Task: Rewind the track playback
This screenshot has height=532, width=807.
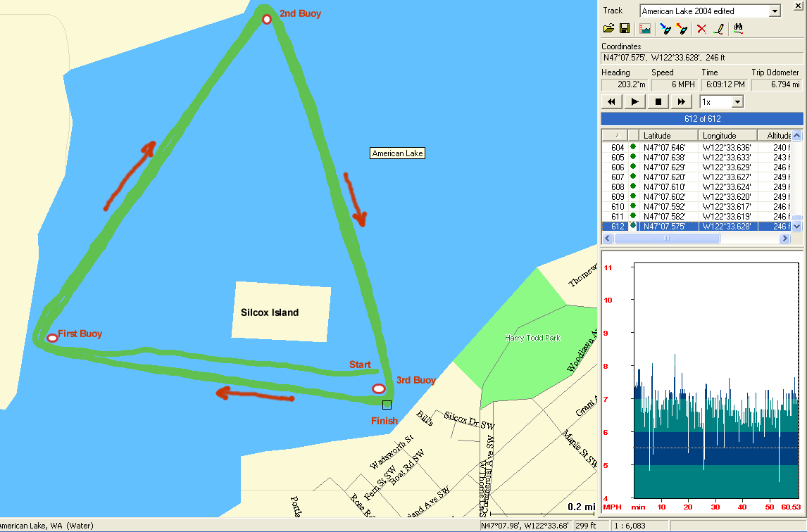Action: coord(612,102)
